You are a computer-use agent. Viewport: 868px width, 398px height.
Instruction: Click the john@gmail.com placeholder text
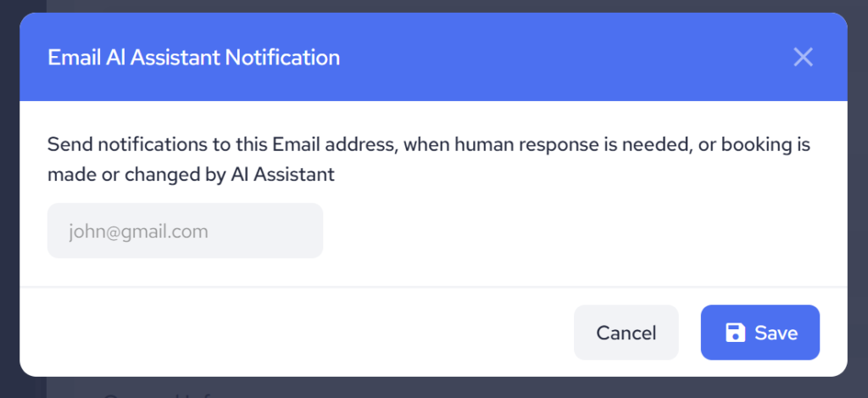coord(137,231)
